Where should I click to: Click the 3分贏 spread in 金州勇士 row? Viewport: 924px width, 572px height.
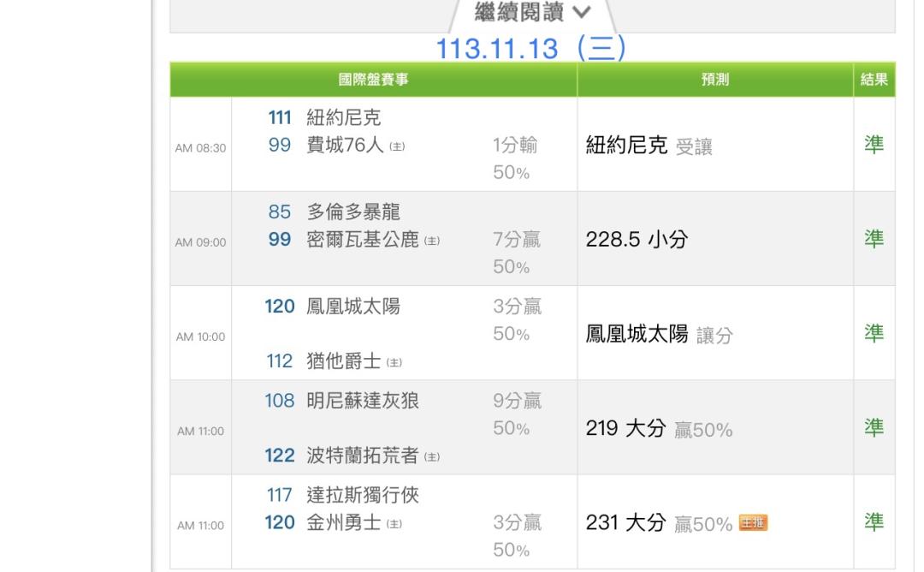[517, 522]
